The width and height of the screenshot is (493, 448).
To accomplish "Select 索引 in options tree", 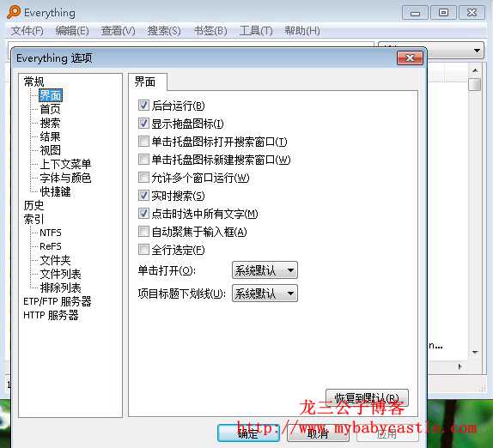I will (x=34, y=219).
